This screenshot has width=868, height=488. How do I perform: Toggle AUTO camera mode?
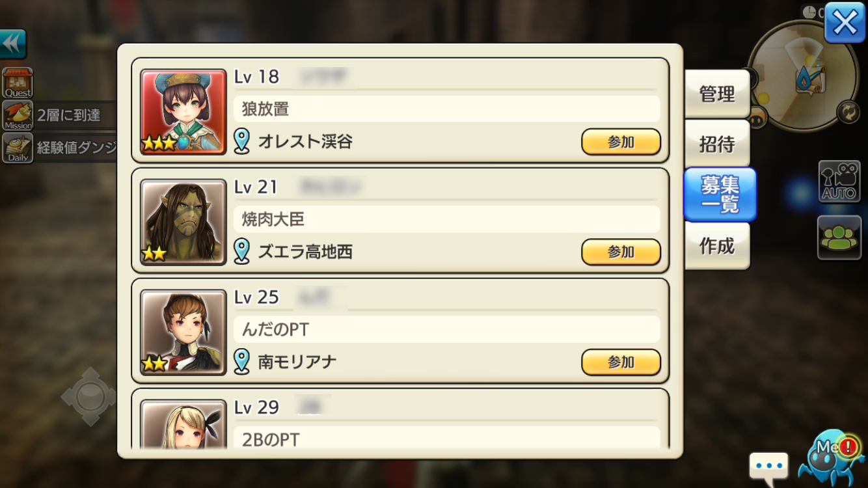[x=839, y=182]
